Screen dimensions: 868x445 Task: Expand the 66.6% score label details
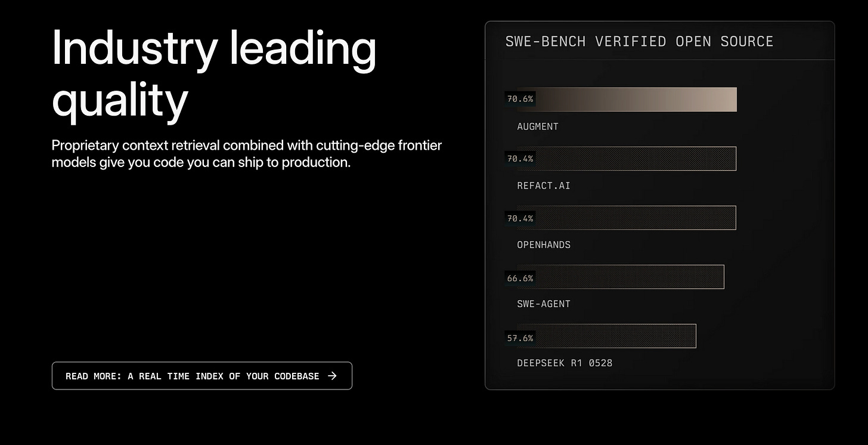[520, 278]
